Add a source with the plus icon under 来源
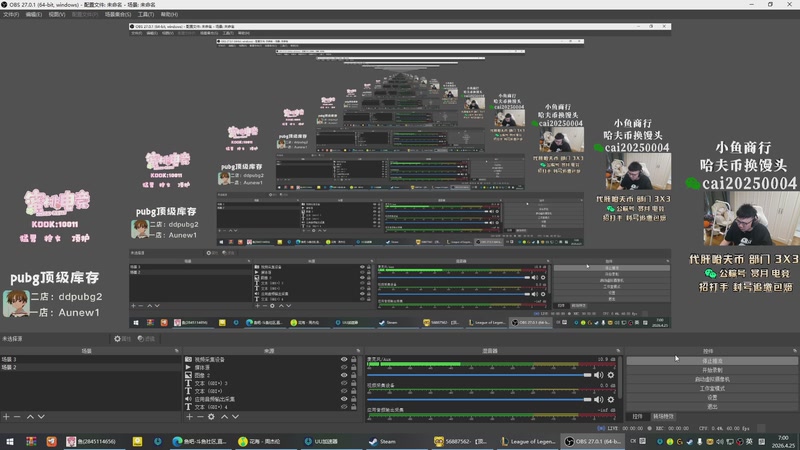Image resolution: width=800 pixels, height=450 pixels. (x=189, y=417)
